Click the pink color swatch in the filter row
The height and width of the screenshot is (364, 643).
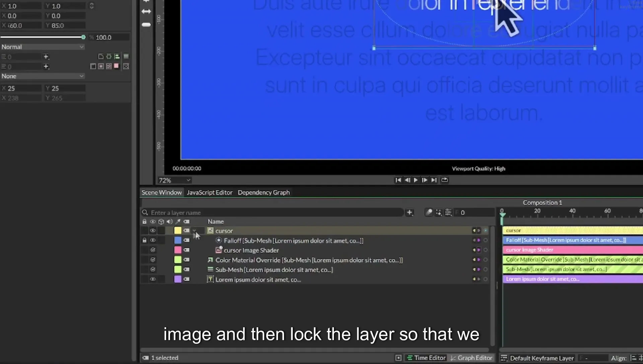(116, 66)
